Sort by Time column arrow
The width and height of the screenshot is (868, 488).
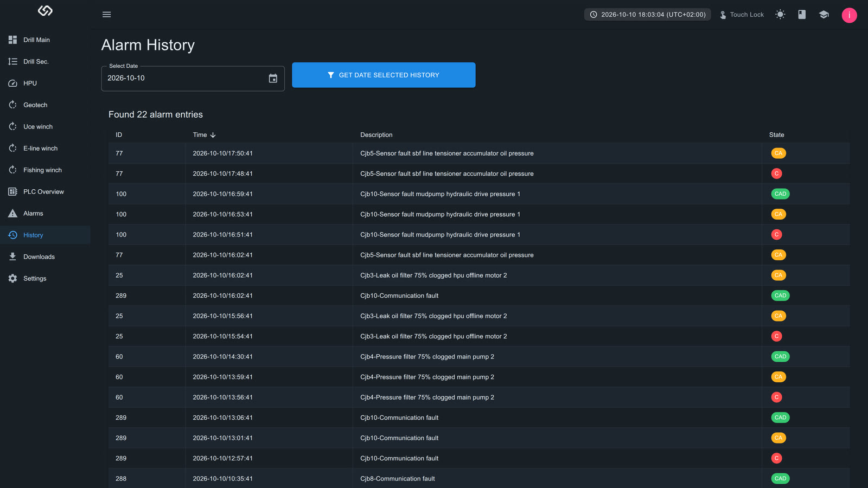click(213, 135)
